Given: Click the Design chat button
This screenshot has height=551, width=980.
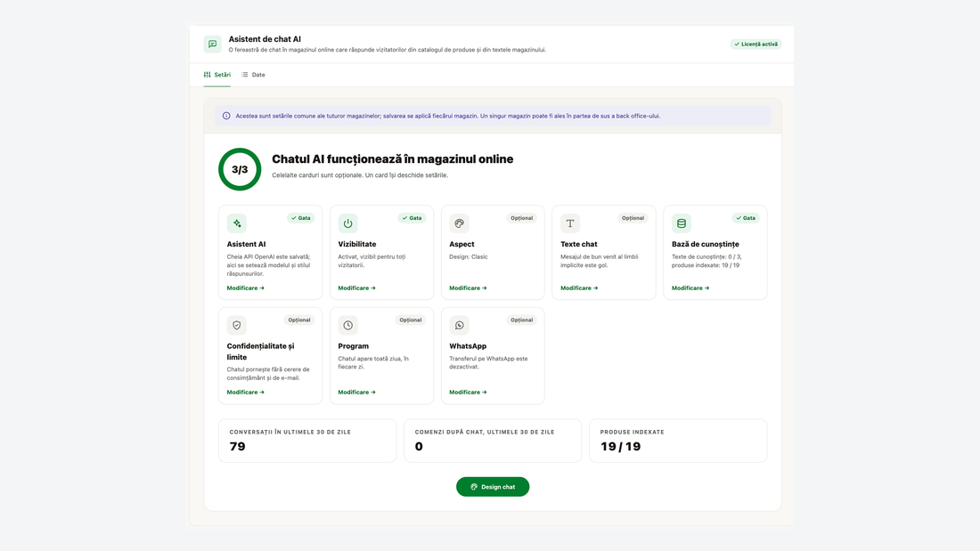Looking at the screenshot, I should (493, 487).
